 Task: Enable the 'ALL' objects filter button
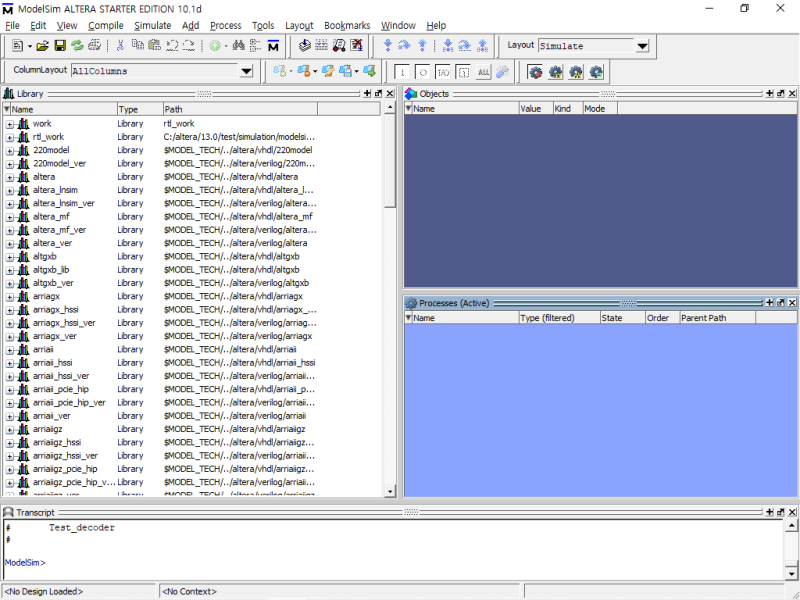482,71
